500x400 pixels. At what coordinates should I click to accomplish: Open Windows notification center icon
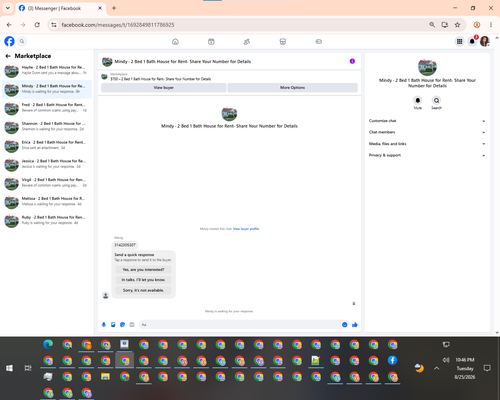click(487, 368)
